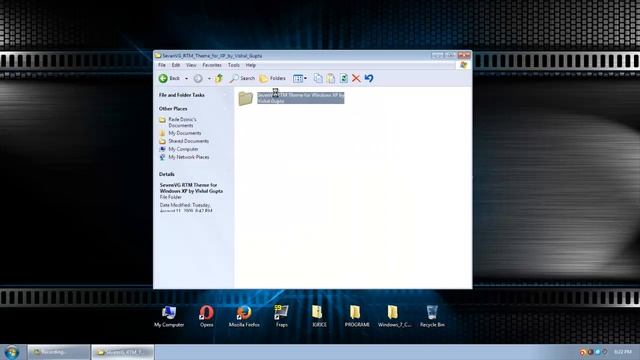Open the Edit menu
The height and width of the screenshot is (360, 640).
tap(176, 65)
